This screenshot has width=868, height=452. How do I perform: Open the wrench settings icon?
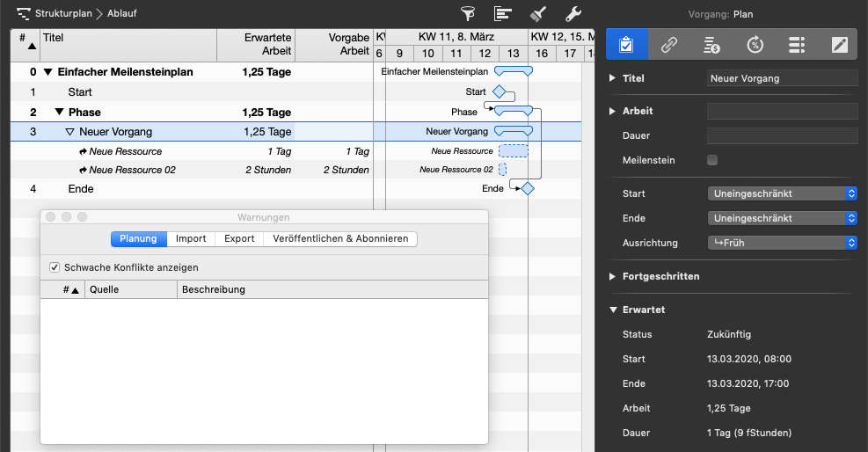coord(572,13)
